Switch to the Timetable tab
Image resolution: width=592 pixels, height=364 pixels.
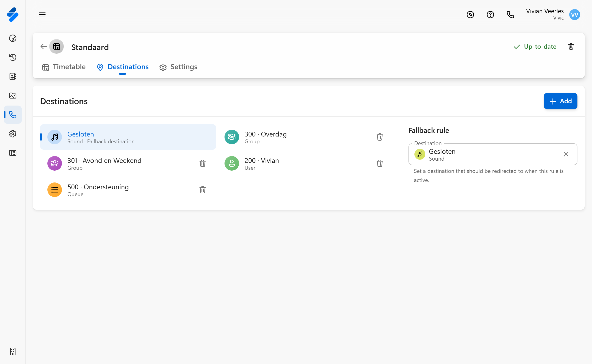(x=64, y=67)
